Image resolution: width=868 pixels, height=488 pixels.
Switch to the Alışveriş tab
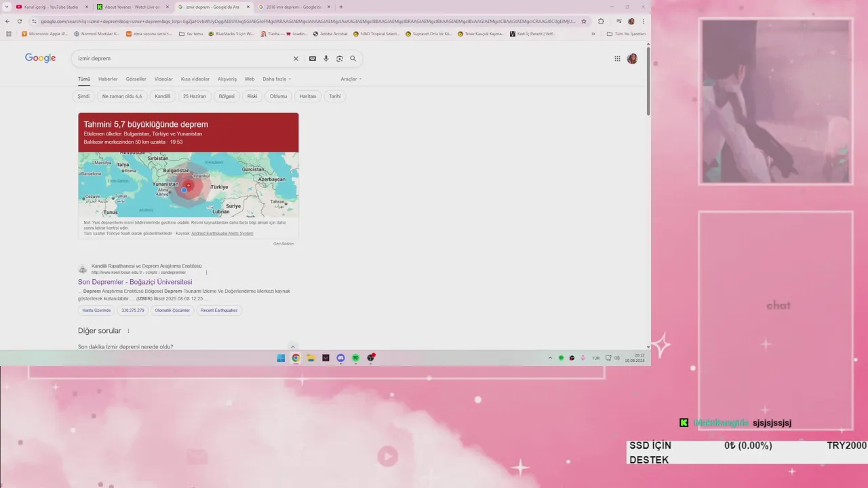[x=227, y=79]
